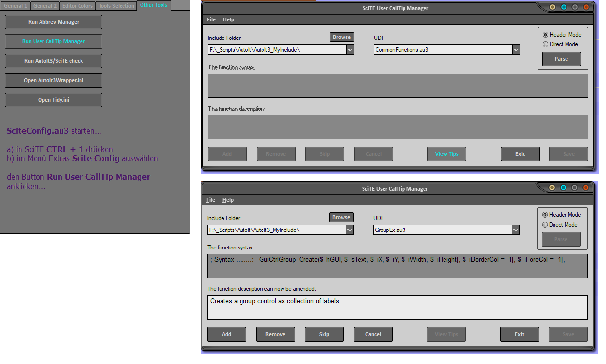606x364 pixels.
Task: Select Header Mode in the GroupEx.au3 window
Action: click(545, 215)
